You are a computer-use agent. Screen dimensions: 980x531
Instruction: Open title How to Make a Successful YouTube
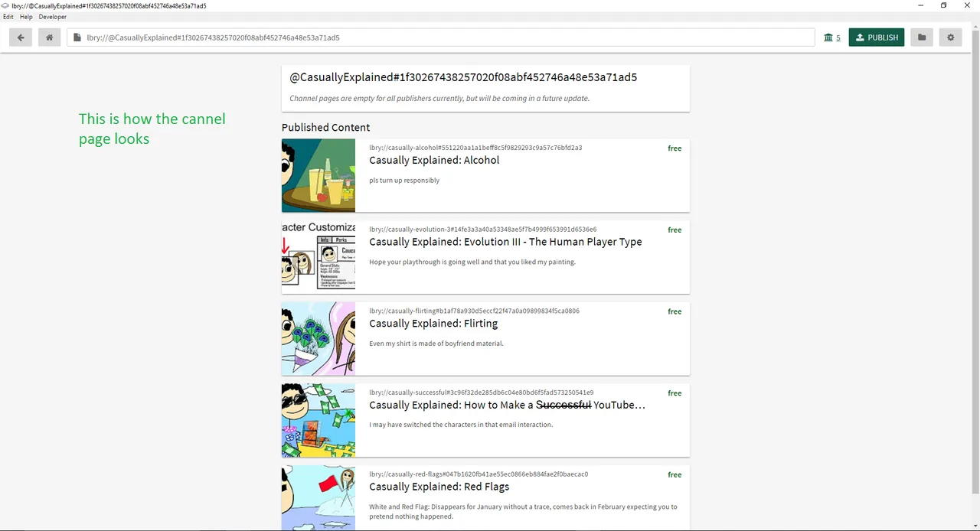[507, 405]
